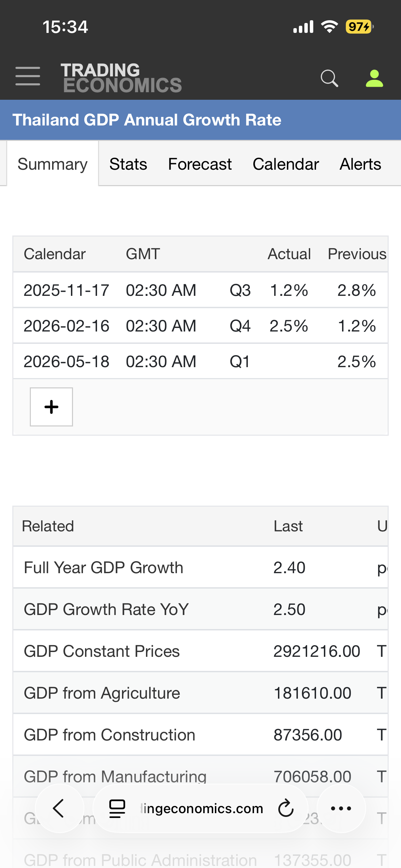Go to the Alerts tab
Screen dimensions: 401x868
(x=360, y=164)
